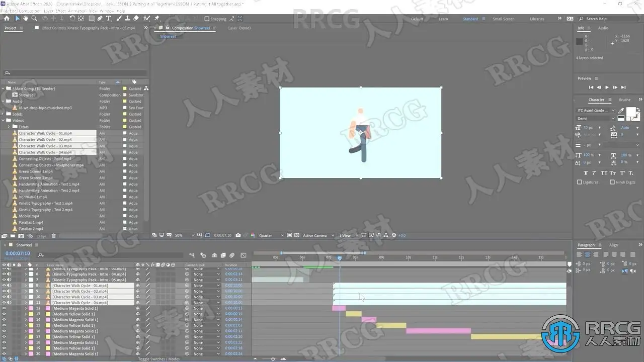The height and width of the screenshot is (362, 644).
Task: Hide layer 8 Character Walk Cycle - 01.mp4
Action: 4,286
